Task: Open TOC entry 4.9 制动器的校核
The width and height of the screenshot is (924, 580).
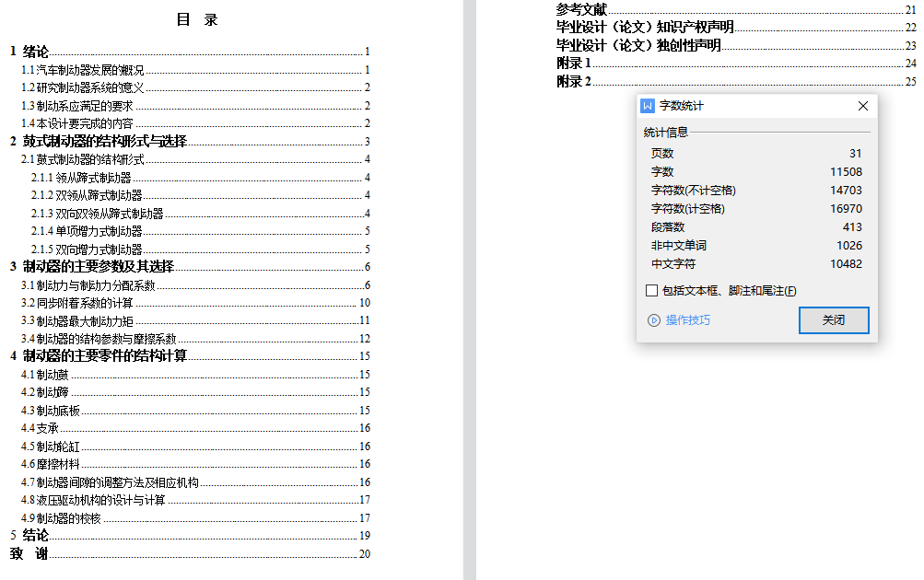Action: coord(195,518)
